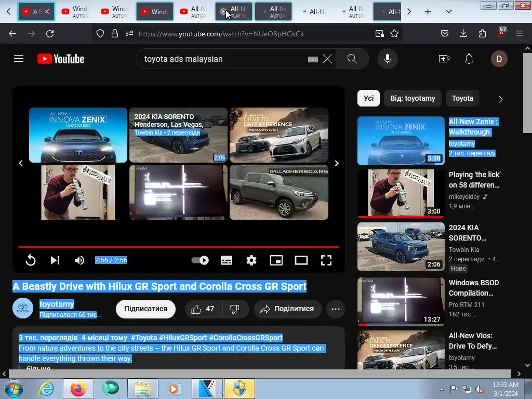The width and height of the screenshot is (532, 399).
Task: Launch Internet Explorer from the taskbar
Action: tap(46, 389)
